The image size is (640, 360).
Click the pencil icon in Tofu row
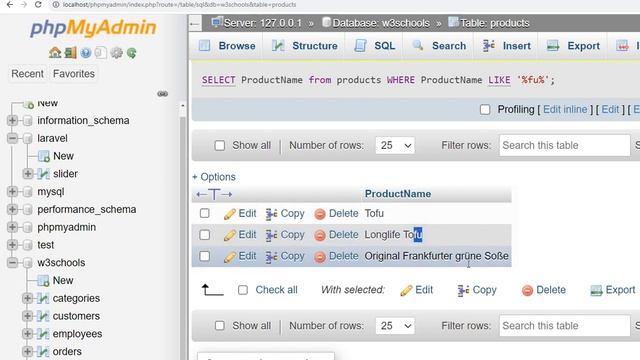230,214
